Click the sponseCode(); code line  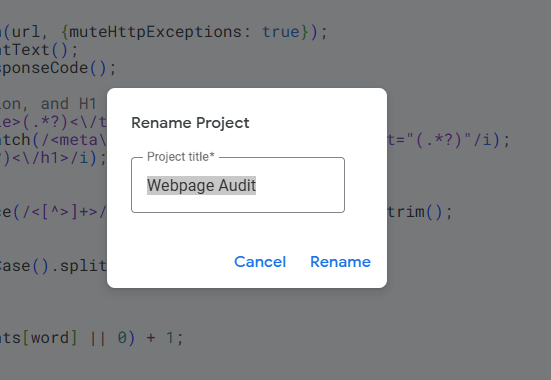pyautogui.click(x=58, y=68)
